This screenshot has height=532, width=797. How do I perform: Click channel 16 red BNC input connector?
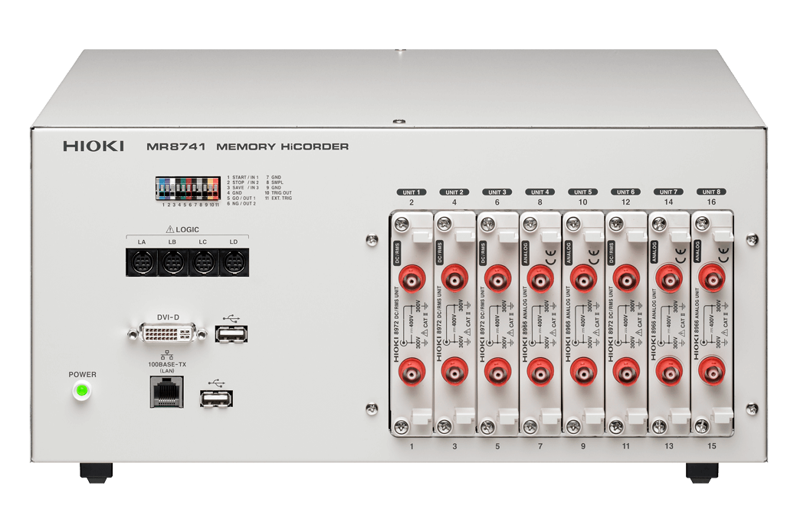click(711, 277)
